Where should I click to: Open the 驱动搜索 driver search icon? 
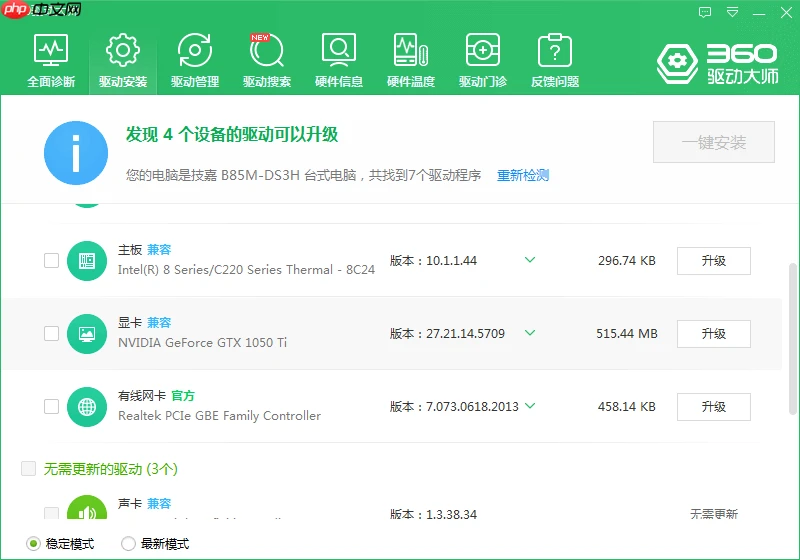click(x=266, y=50)
